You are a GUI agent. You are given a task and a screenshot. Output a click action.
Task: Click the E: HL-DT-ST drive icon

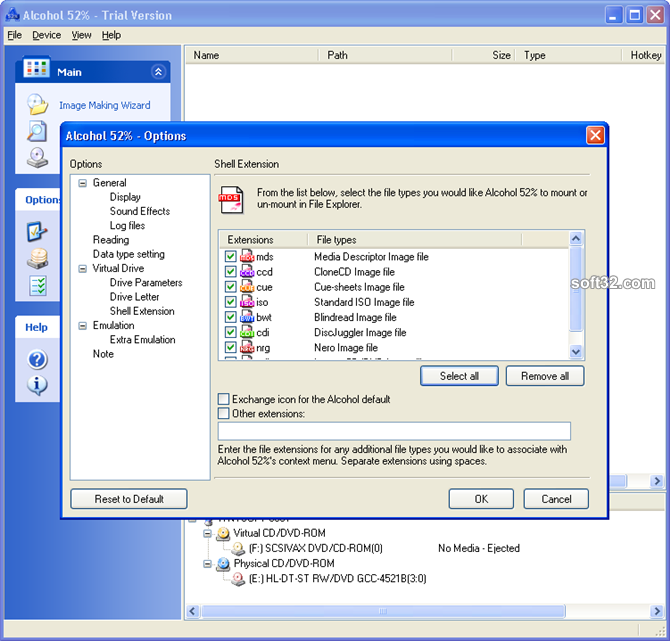(238, 579)
